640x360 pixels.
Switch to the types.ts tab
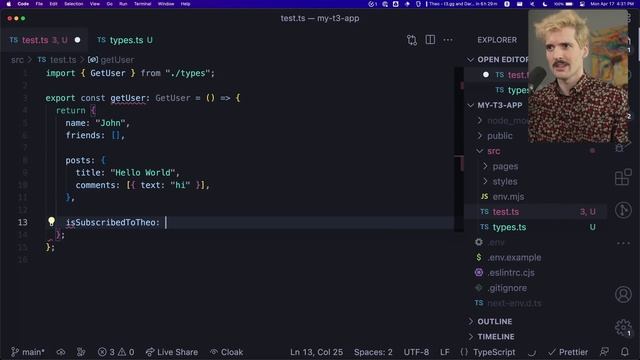(125, 40)
